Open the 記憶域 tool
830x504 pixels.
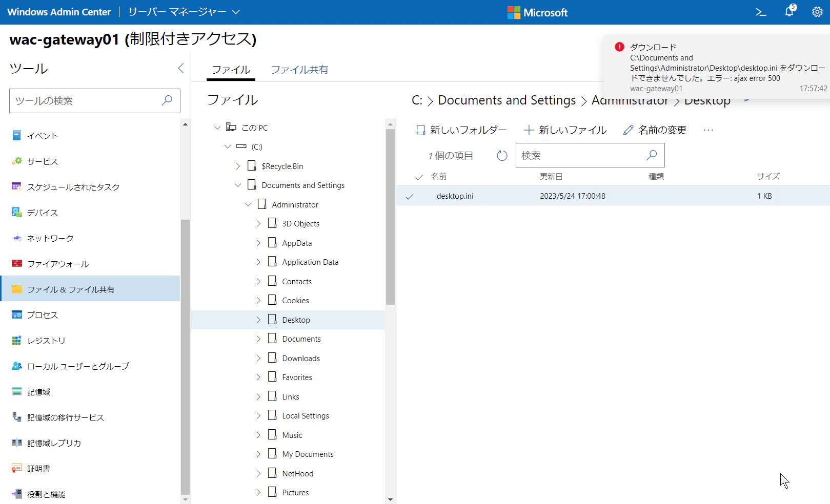point(91,392)
